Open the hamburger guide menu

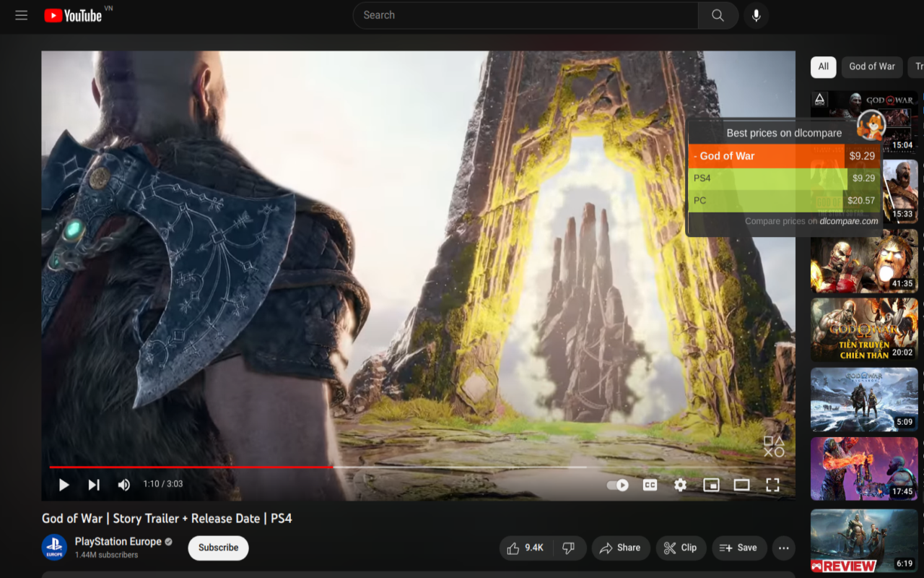click(x=21, y=15)
